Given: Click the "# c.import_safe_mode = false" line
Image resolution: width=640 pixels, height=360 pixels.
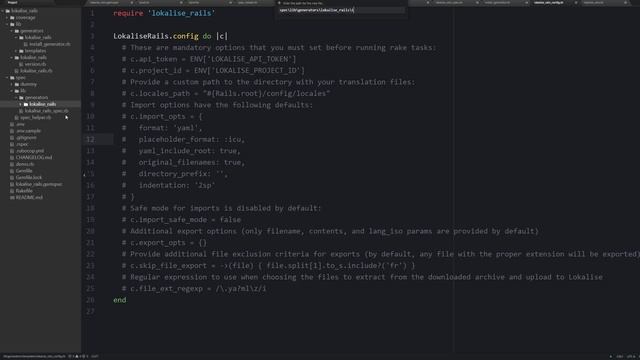Looking at the screenshot, I should pos(181,220).
